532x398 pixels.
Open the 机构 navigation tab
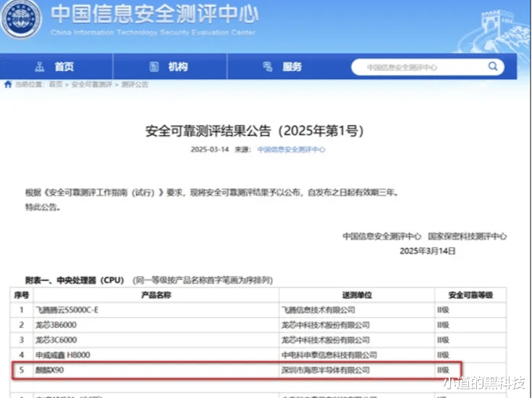(x=170, y=67)
